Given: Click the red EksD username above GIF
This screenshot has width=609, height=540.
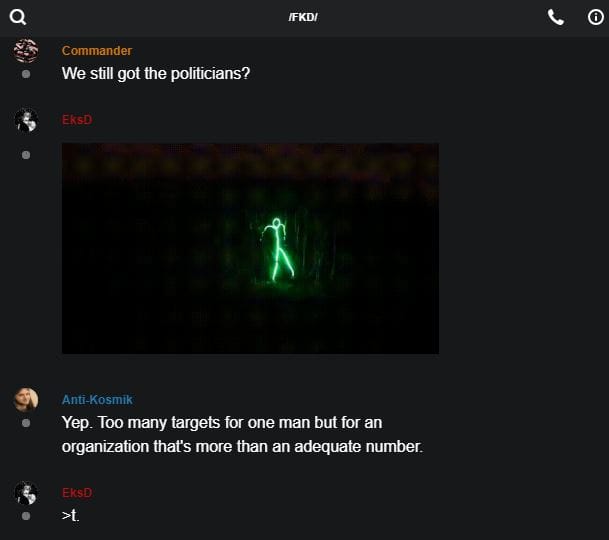Looking at the screenshot, I should (77, 120).
